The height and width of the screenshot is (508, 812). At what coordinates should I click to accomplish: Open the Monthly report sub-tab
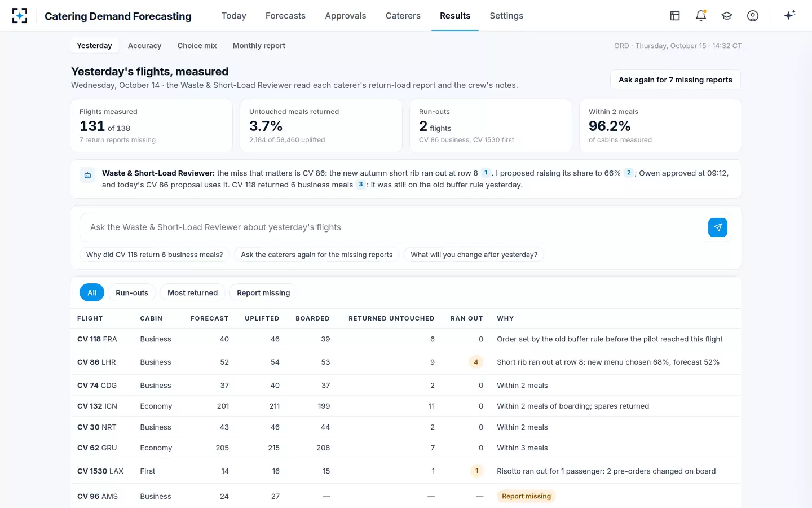(259, 46)
